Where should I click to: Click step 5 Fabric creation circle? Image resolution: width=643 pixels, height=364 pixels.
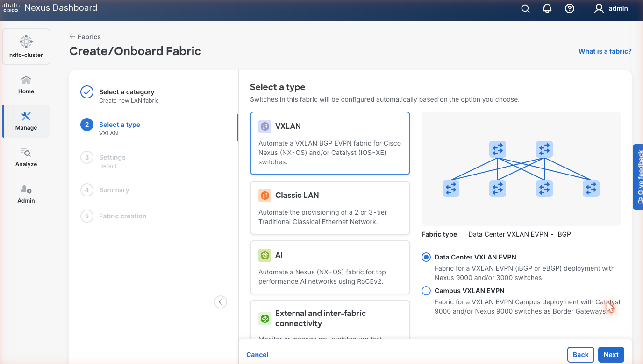87,216
